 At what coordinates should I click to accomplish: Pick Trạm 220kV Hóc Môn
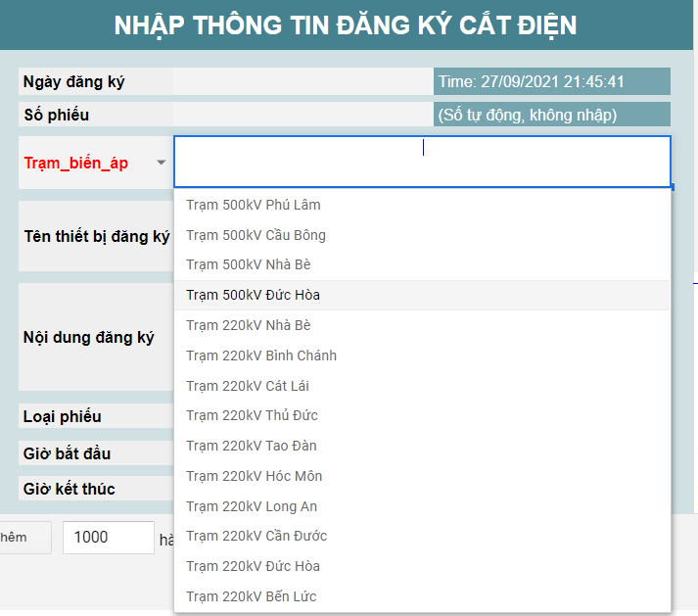255,476
